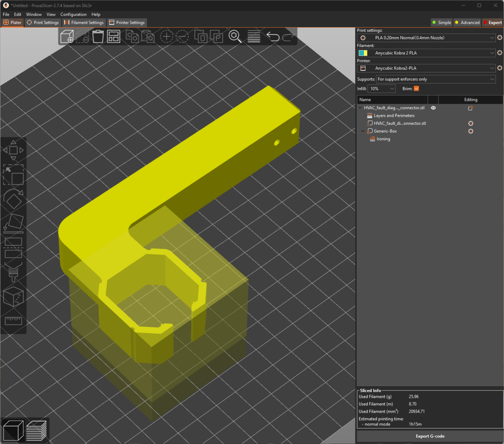
Task: Toggle eye visibility for the HVAC object
Action: click(x=433, y=108)
